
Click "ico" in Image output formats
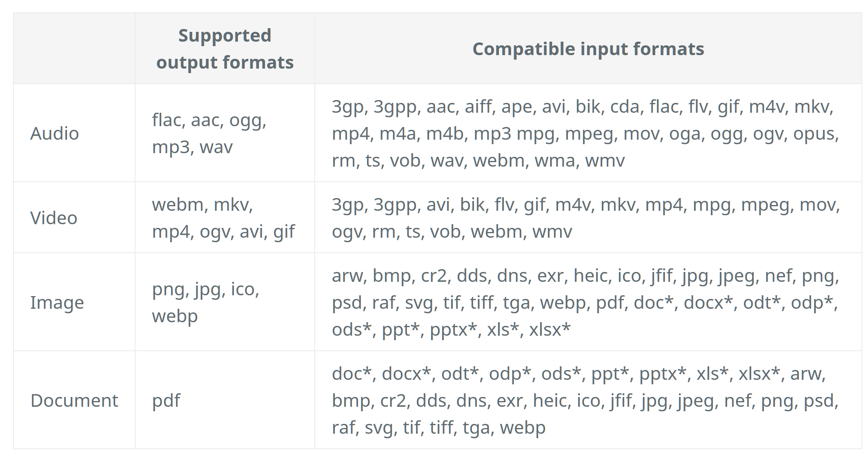(243, 289)
